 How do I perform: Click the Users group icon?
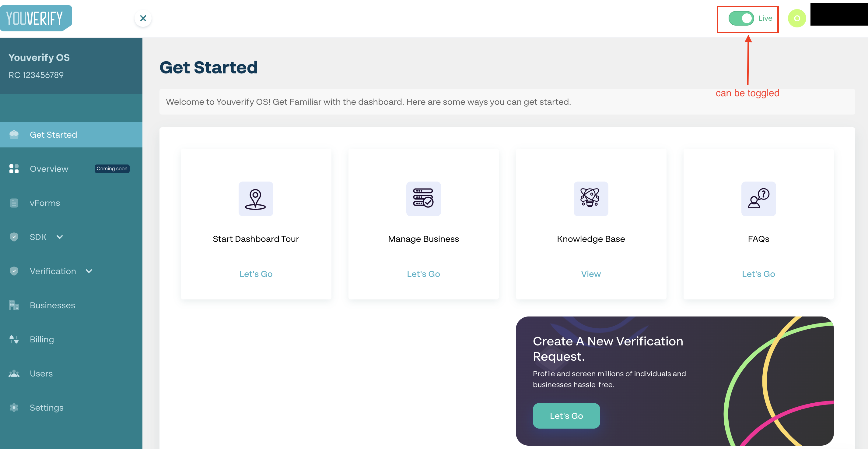pos(14,373)
